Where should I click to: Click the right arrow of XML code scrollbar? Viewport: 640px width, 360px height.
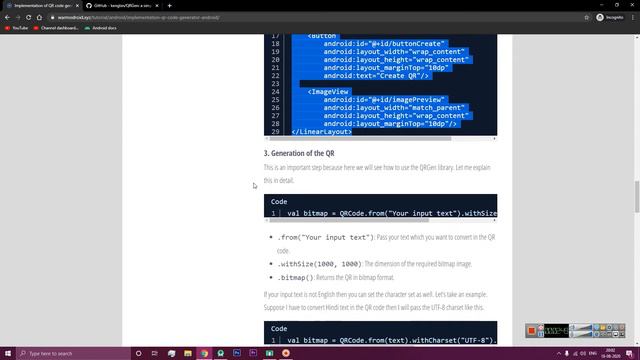click(494, 139)
